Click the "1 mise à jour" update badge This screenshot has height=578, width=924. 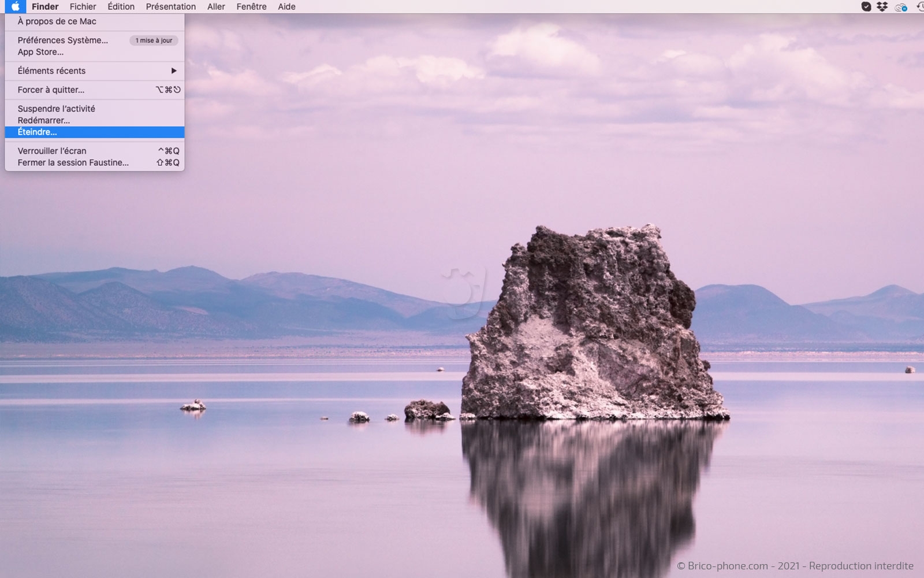154,40
